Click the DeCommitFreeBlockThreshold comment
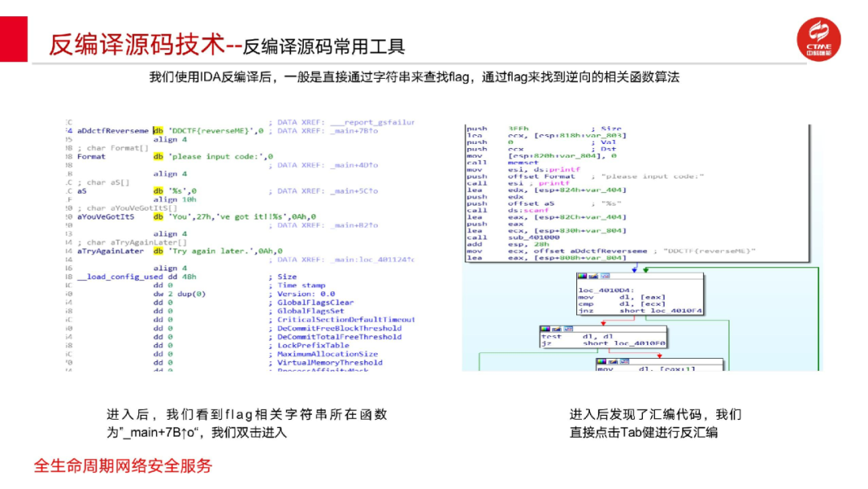 click(x=339, y=328)
